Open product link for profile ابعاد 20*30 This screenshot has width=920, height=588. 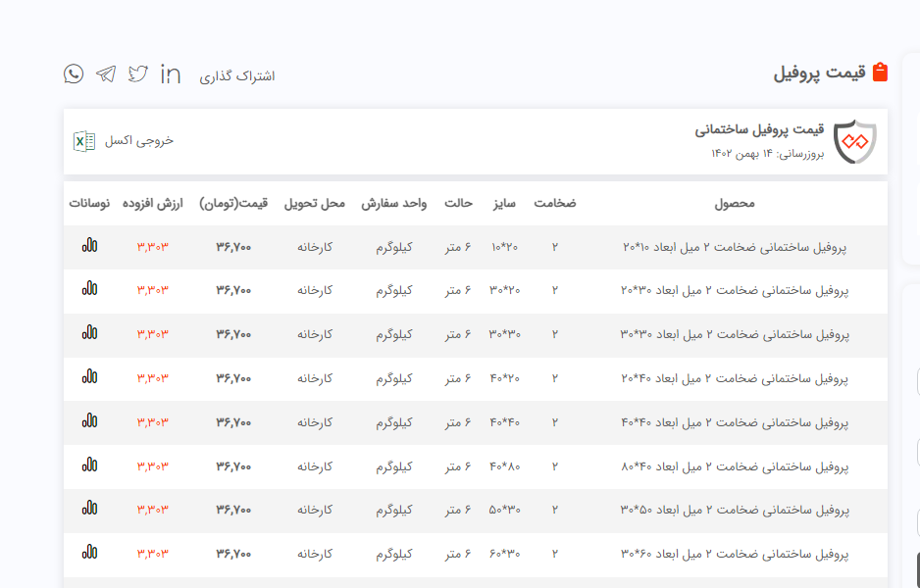(x=735, y=291)
